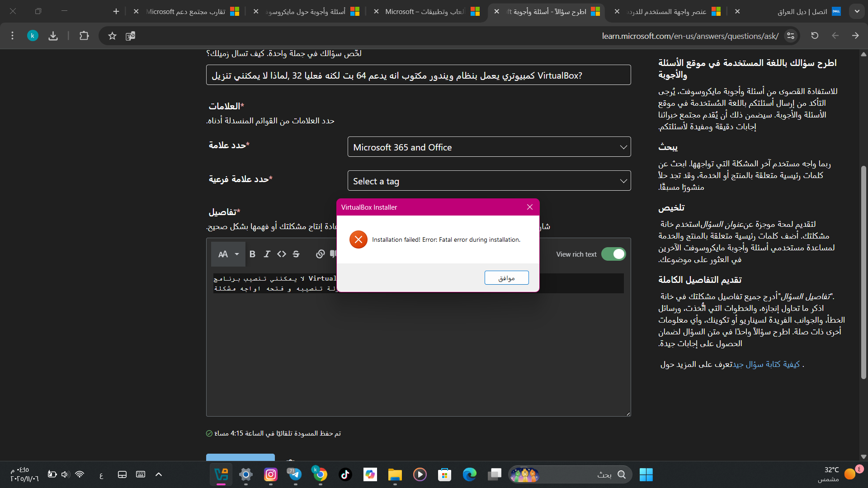Open the Chrome downloads icon

53,36
